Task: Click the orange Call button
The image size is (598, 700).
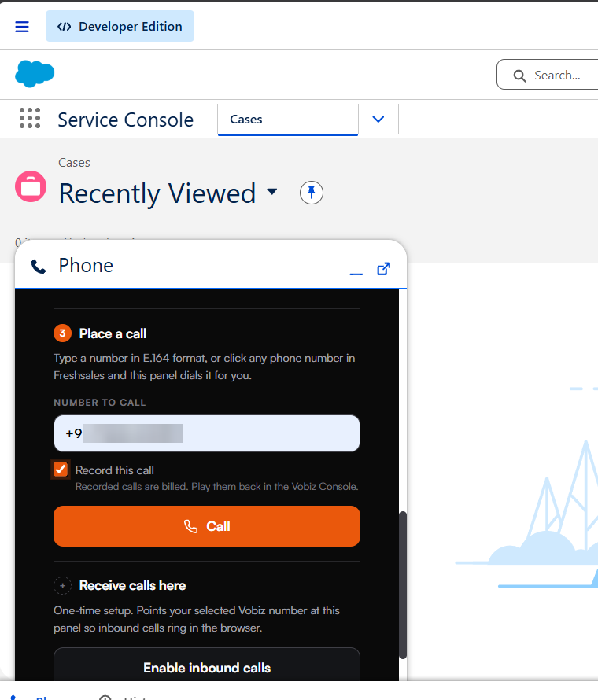Action: tap(207, 526)
